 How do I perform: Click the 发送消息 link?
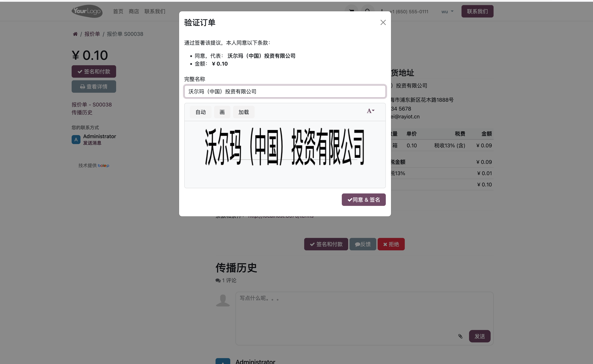[x=92, y=143]
